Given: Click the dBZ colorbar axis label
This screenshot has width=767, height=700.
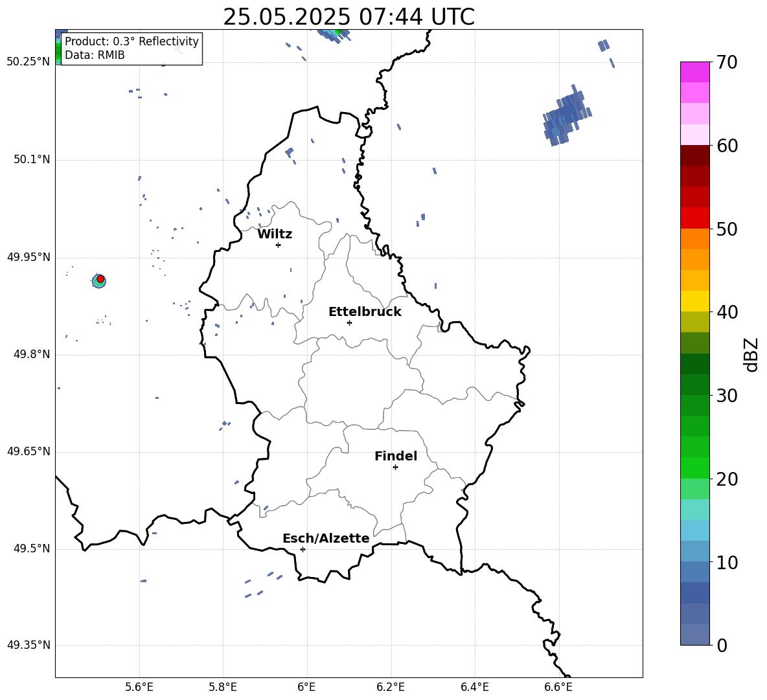Looking at the screenshot, I should coord(751,354).
